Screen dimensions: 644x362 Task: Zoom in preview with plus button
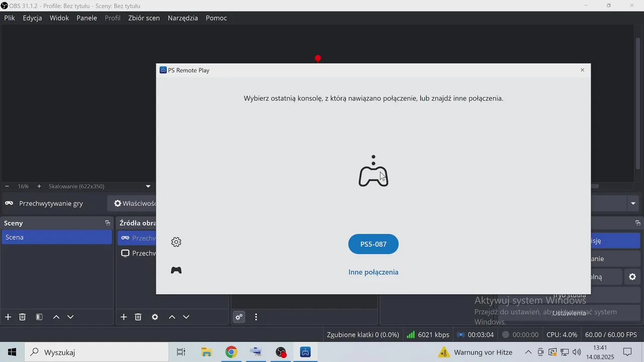tap(39, 186)
